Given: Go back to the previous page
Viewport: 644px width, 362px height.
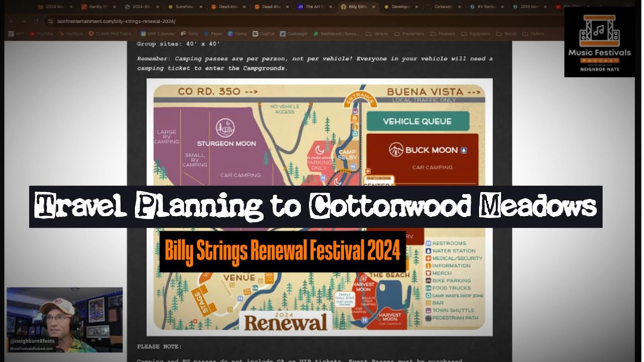Looking at the screenshot, I should [x=13, y=22].
